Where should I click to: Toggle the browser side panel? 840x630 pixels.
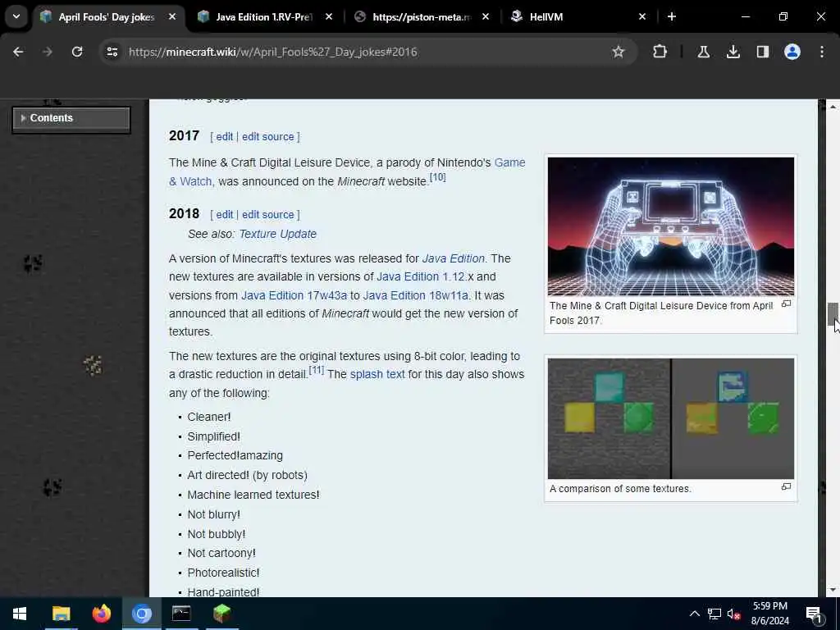coord(763,52)
